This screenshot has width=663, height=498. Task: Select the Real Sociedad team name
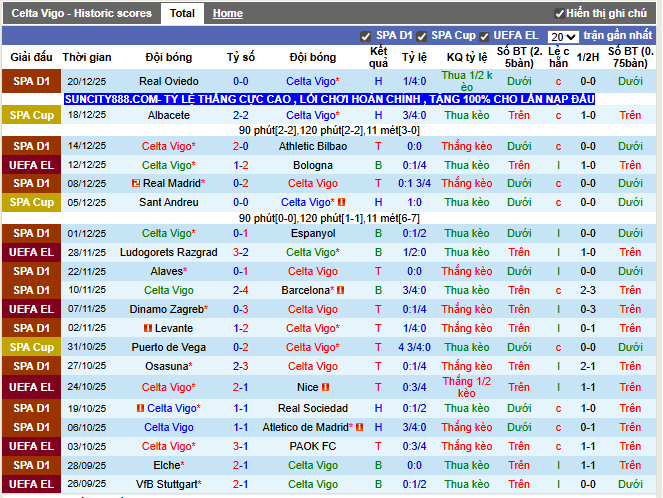(313, 408)
